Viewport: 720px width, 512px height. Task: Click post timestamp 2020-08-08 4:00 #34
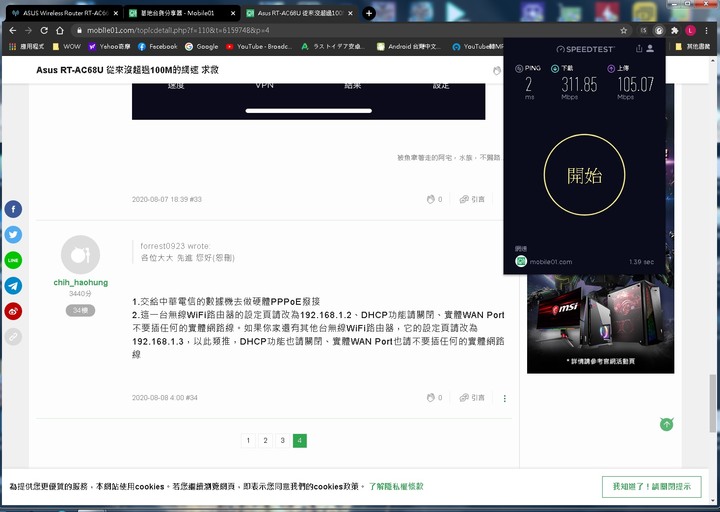pyautogui.click(x=165, y=398)
